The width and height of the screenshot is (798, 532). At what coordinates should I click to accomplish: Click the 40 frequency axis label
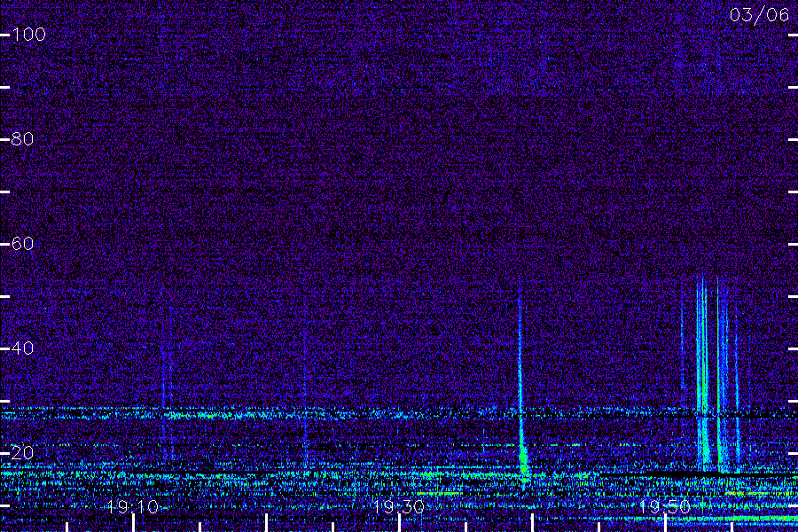pyautogui.click(x=22, y=348)
